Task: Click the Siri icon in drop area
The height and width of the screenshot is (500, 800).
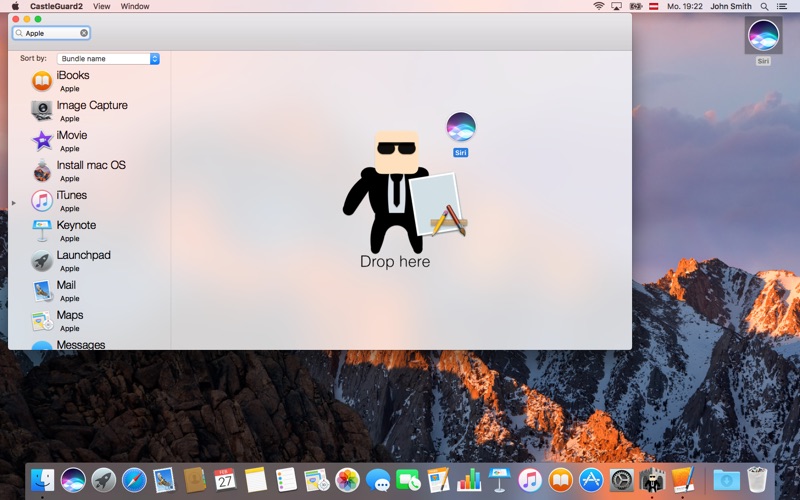Action: [x=461, y=127]
